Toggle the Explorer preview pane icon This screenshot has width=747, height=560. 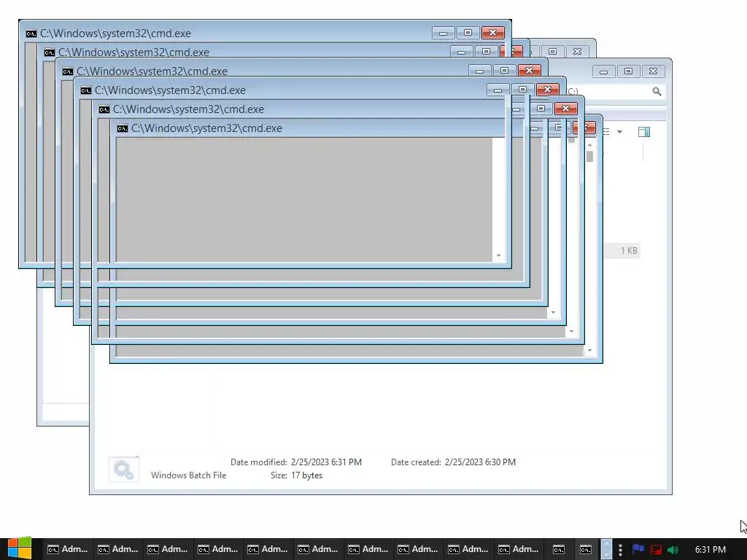tap(643, 132)
